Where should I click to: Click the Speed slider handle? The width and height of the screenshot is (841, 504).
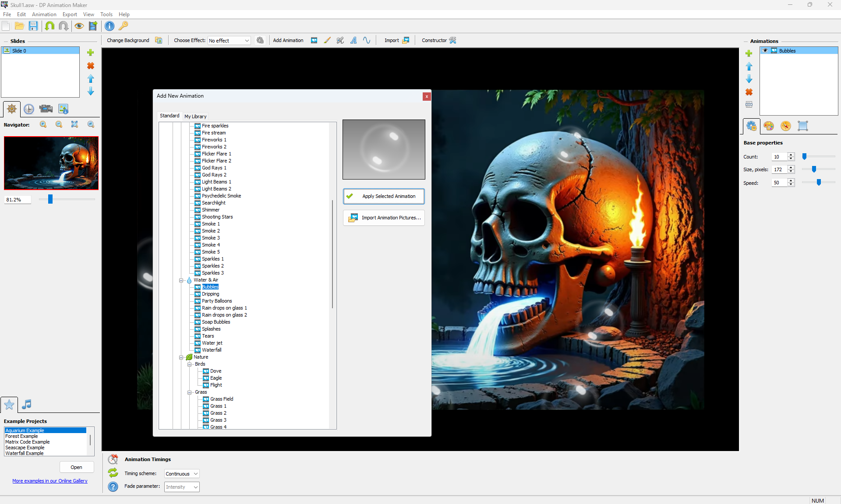coord(819,183)
